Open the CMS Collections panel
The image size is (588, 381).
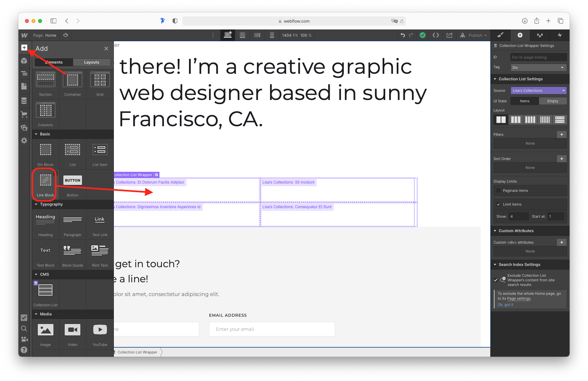coord(24,101)
